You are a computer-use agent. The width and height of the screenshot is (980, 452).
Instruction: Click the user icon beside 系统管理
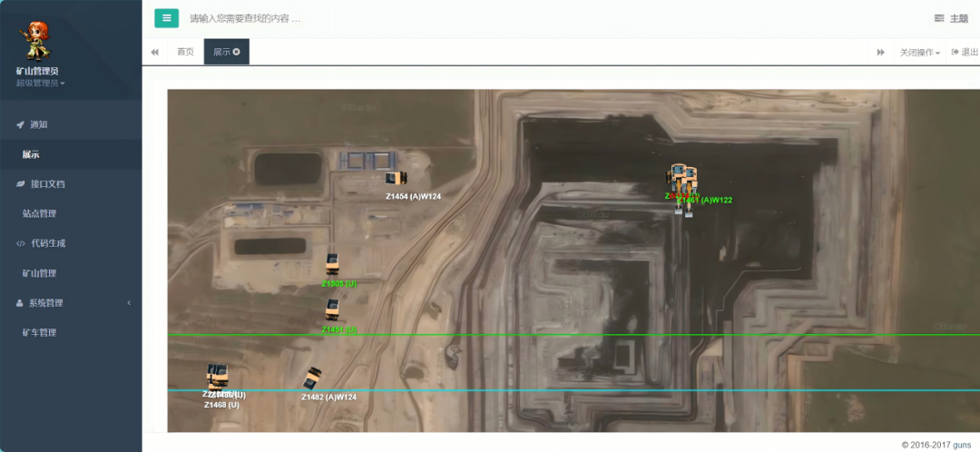19,302
